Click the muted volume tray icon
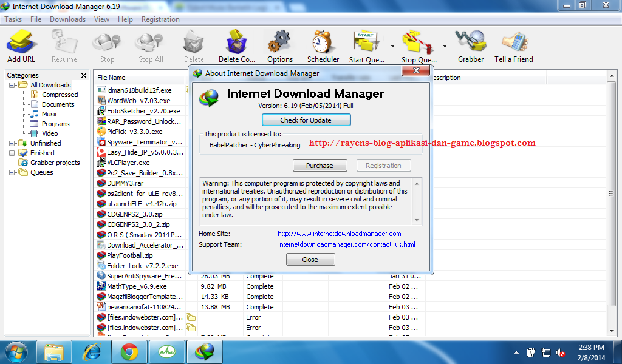 [x=561, y=352]
